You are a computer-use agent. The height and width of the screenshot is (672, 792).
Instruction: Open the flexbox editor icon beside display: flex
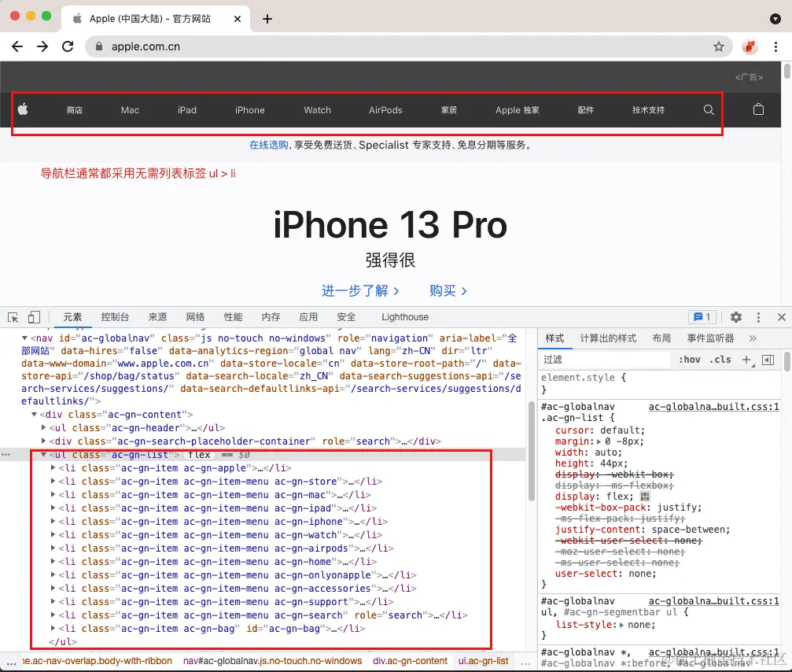645,497
